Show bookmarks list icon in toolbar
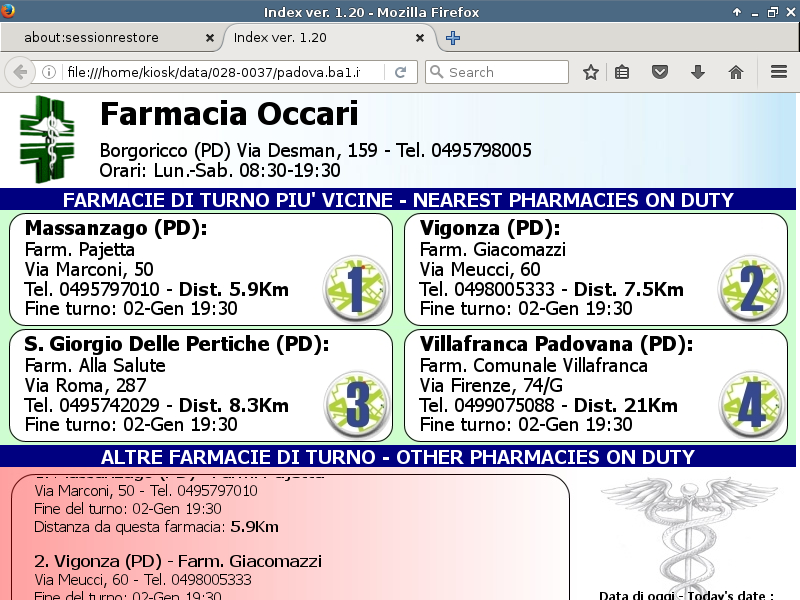Viewport: 800px width, 600px height. point(622,72)
